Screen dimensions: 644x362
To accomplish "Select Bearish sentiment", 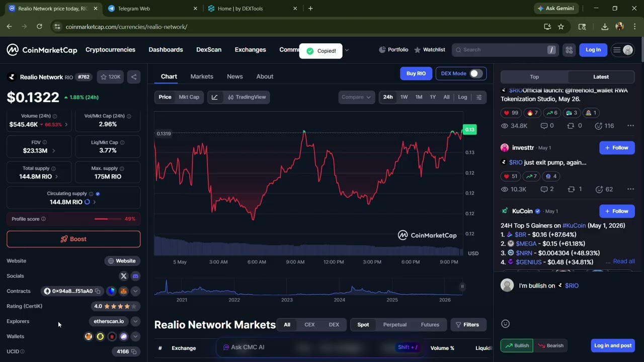I will click(550, 345).
